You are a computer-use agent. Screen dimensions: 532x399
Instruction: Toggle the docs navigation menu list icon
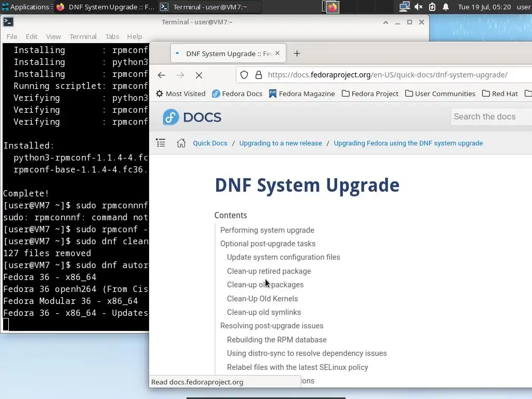point(161,143)
